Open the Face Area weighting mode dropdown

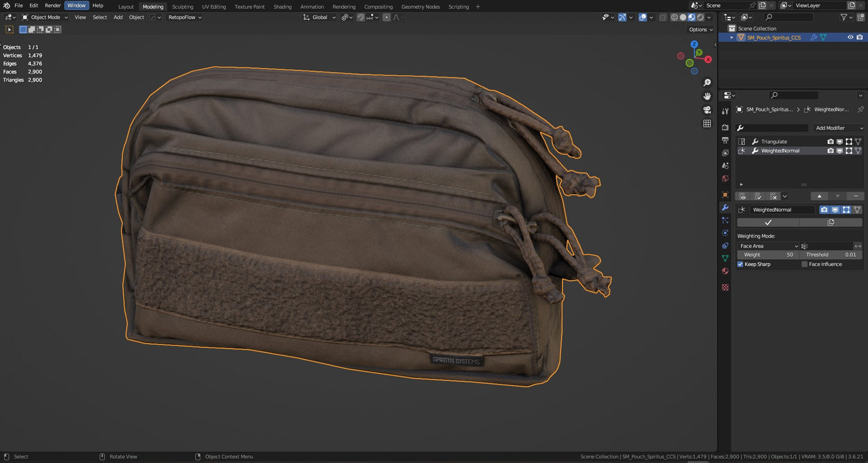click(x=768, y=246)
